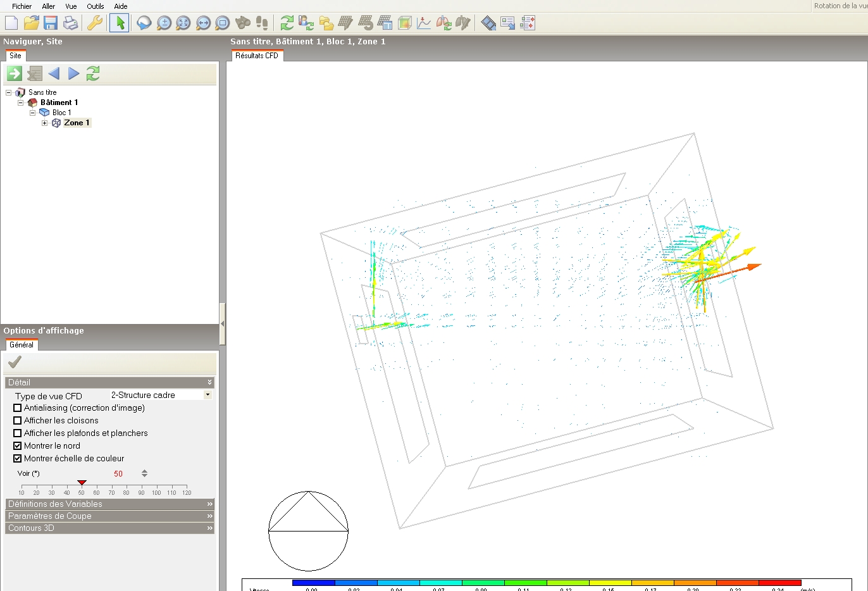Click the printer icon to print
The height and width of the screenshot is (591, 868).
coord(70,23)
